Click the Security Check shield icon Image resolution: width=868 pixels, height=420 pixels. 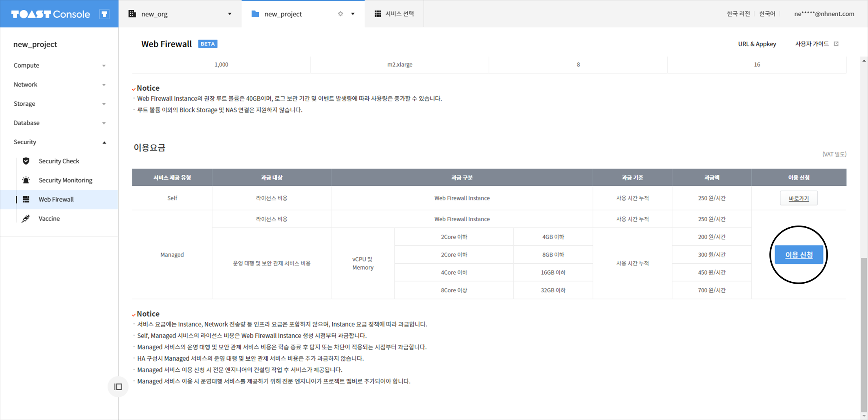tap(26, 161)
